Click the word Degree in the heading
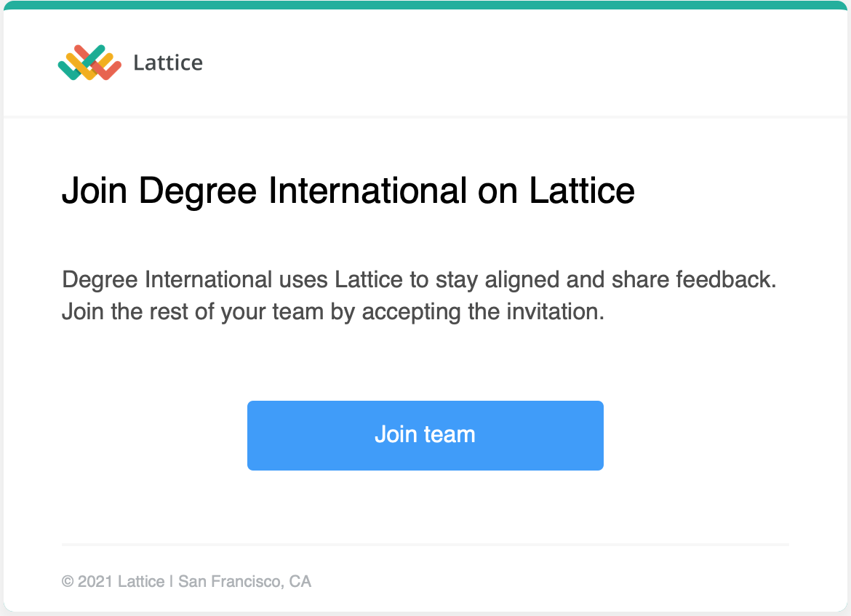 198,191
